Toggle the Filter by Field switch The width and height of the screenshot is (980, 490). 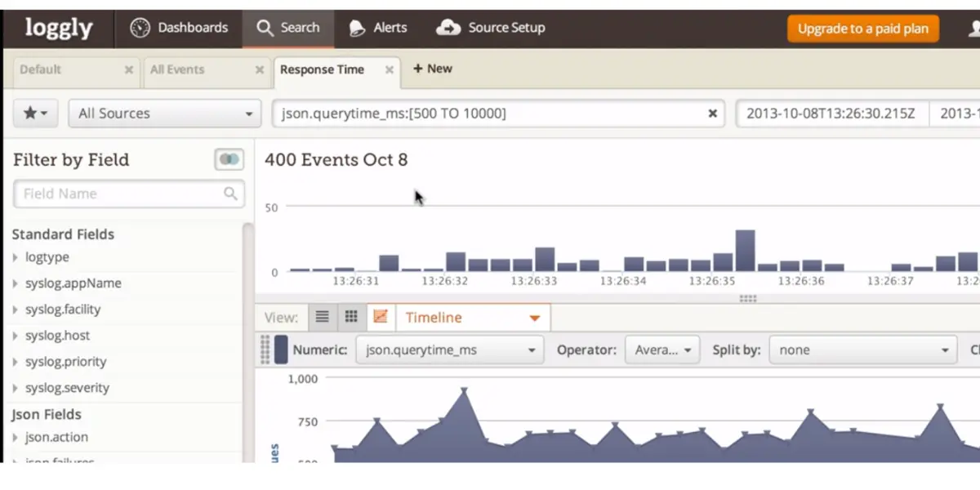pos(229,159)
